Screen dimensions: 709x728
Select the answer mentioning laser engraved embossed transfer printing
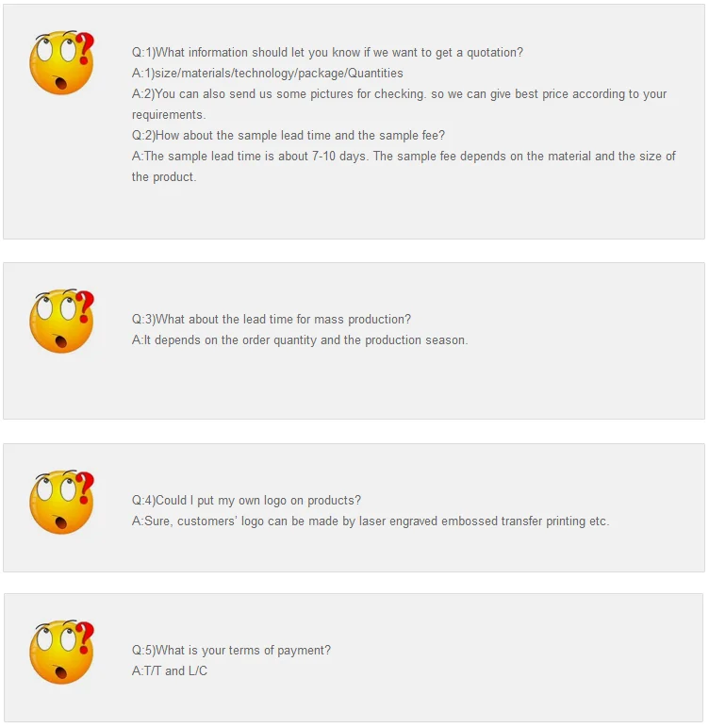(370, 521)
